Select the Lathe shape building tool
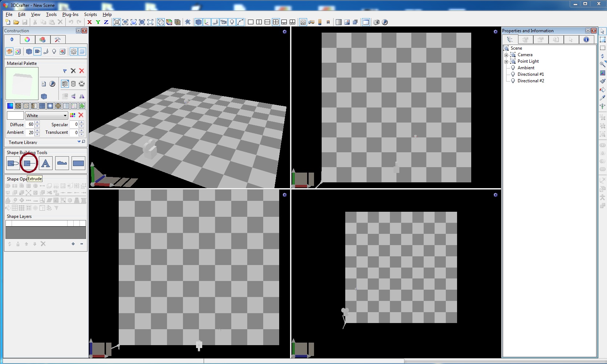Screen dimensions: 607x364 click(x=13, y=163)
